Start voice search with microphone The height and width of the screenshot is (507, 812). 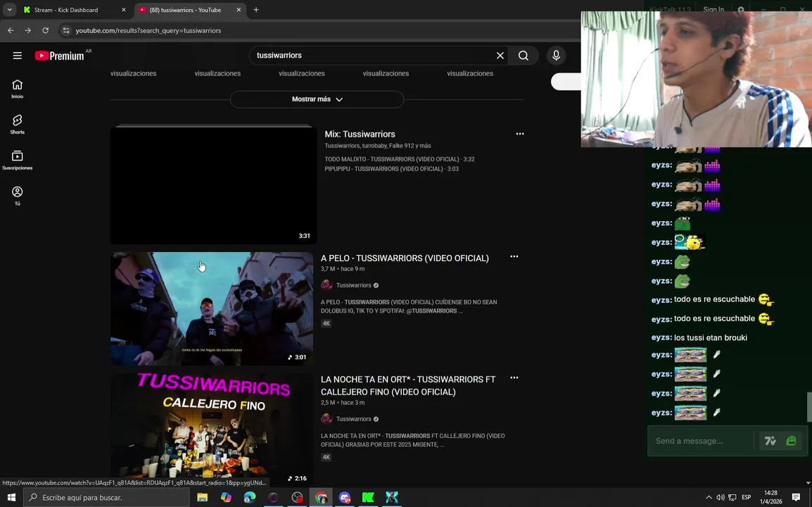(x=556, y=56)
